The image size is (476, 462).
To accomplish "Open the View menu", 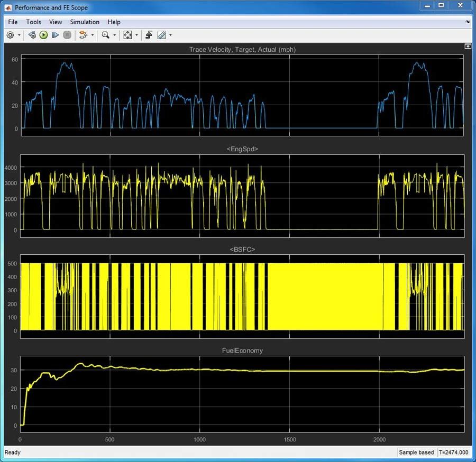I will click(x=55, y=22).
